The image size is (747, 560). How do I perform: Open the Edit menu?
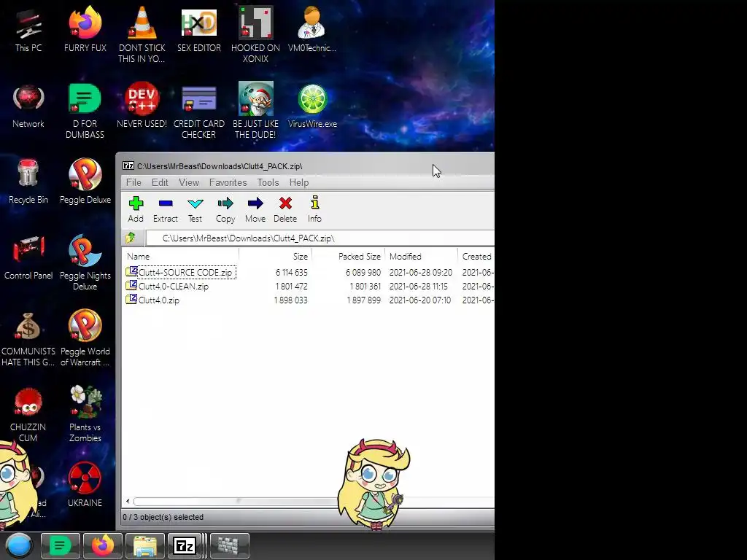pos(160,182)
